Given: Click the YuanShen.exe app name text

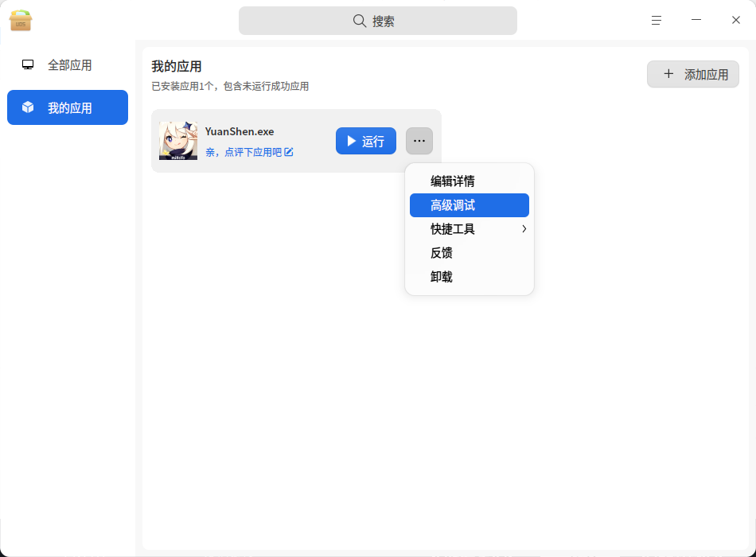Looking at the screenshot, I should [x=240, y=131].
